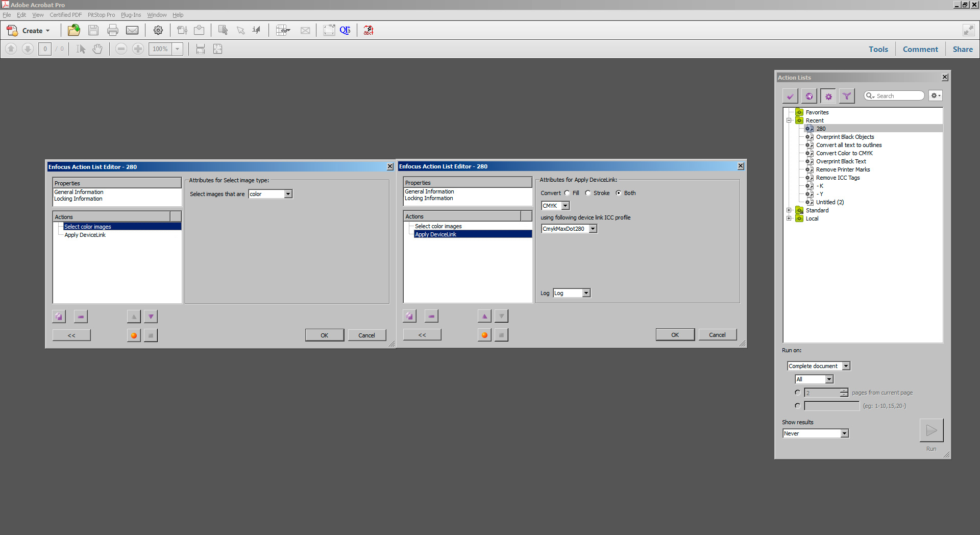Click the purple globe Global Changes icon

pos(809,96)
